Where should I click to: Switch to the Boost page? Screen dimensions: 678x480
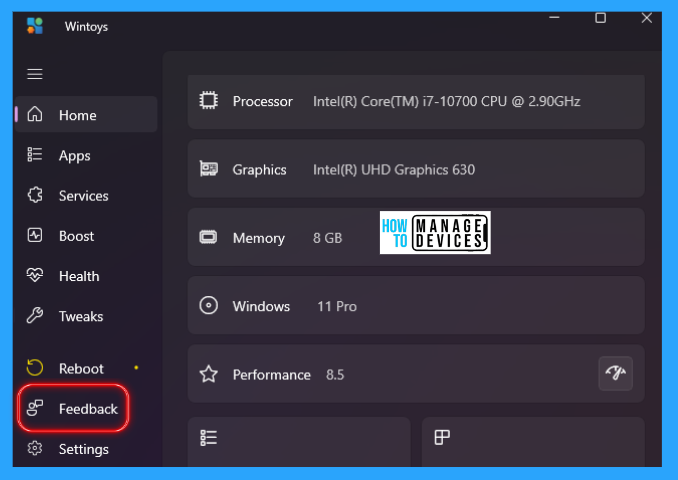(86, 236)
